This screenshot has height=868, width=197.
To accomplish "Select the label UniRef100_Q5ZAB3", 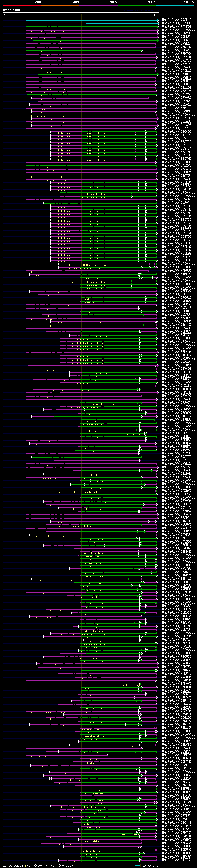I will (177, 122).
